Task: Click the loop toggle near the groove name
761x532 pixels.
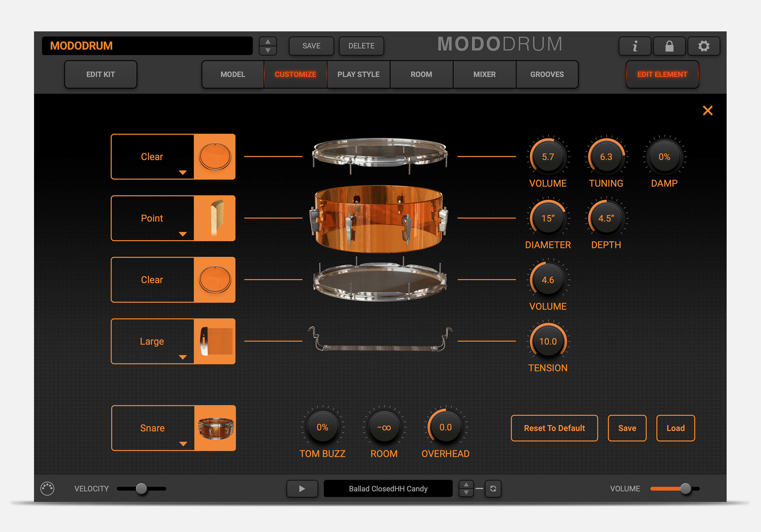Action: point(493,488)
